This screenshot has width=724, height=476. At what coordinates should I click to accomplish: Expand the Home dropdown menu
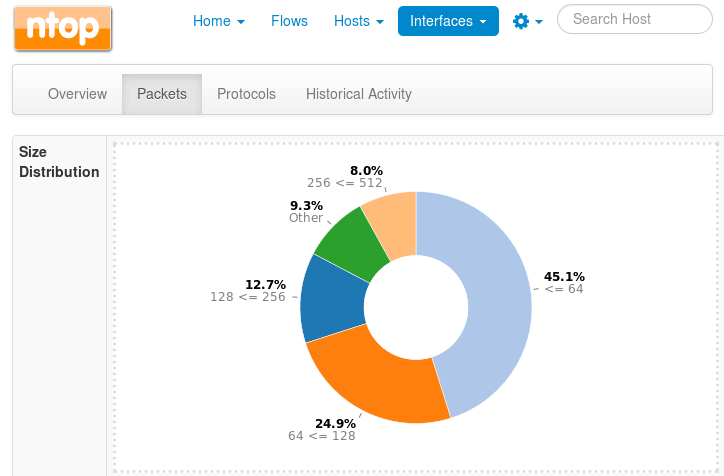(218, 21)
